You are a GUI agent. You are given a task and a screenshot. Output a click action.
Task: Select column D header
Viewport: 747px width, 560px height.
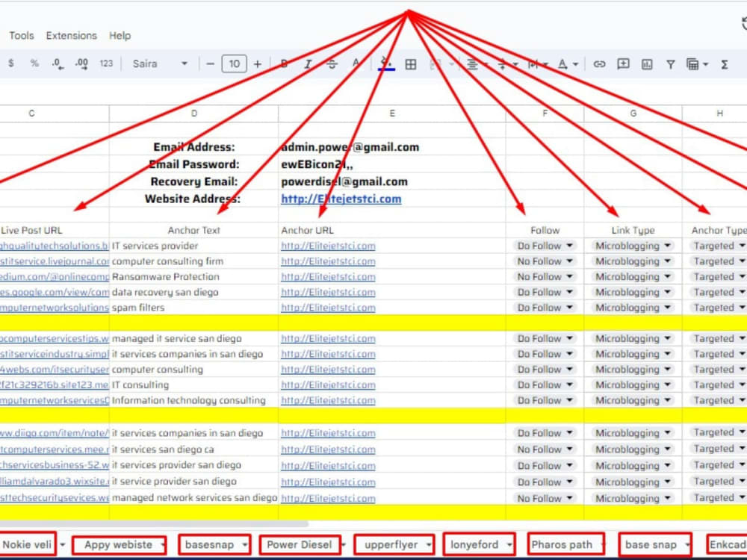194,113
